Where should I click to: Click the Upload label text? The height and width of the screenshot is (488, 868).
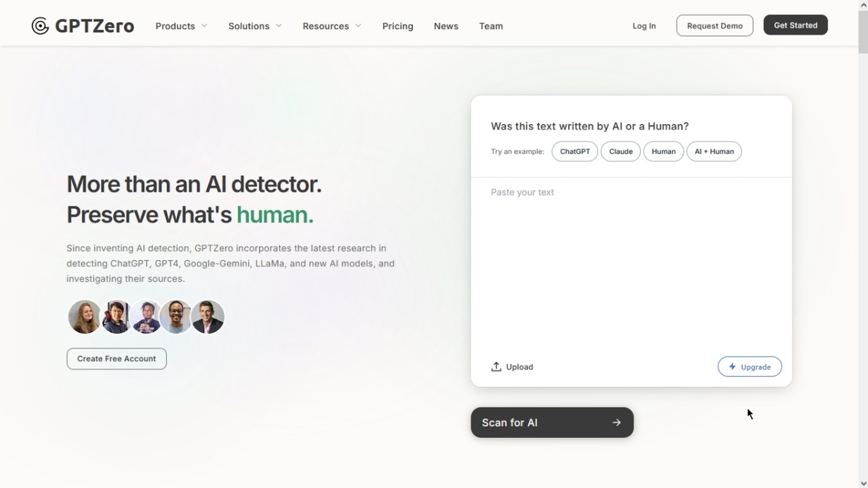click(520, 367)
